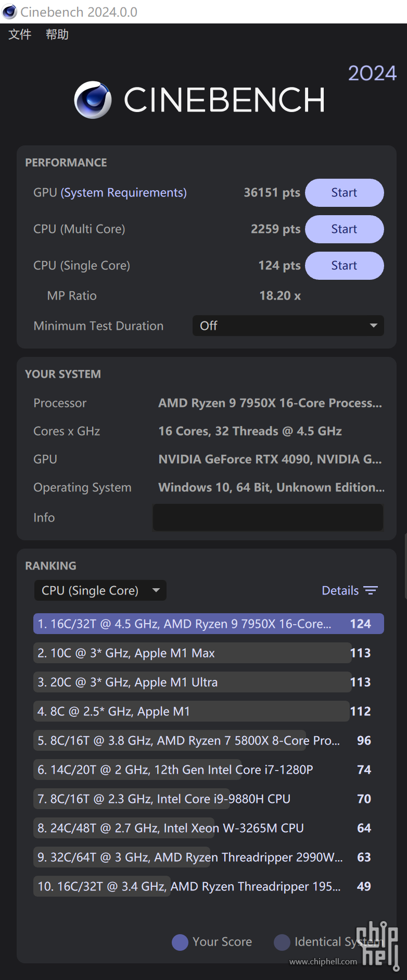The height and width of the screenshot is (980, 407).
Task: Click the MP Ratio value 18.20 x
Action: tap(280, 296)
